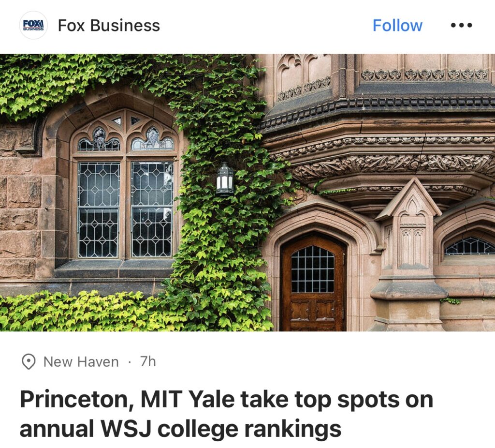The height and width of the screenshot is (448, 495).
Task: Open the Fox Business publisher name
Action: pos(109,25)
